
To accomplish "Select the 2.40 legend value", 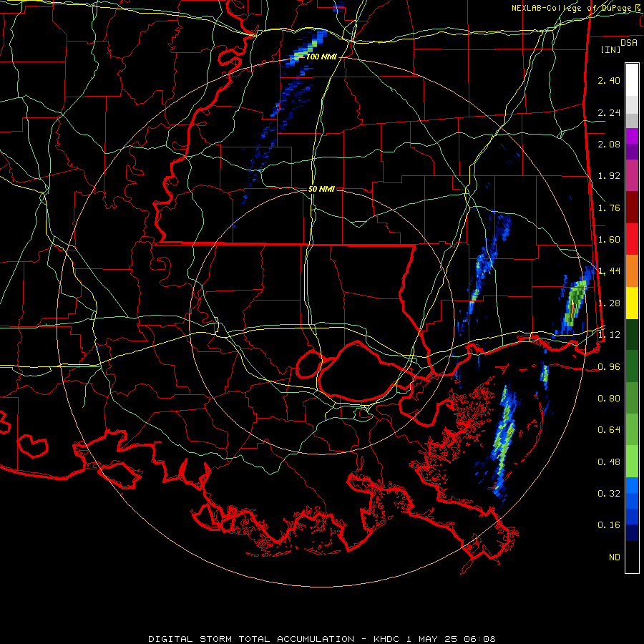I will (609, 80).
